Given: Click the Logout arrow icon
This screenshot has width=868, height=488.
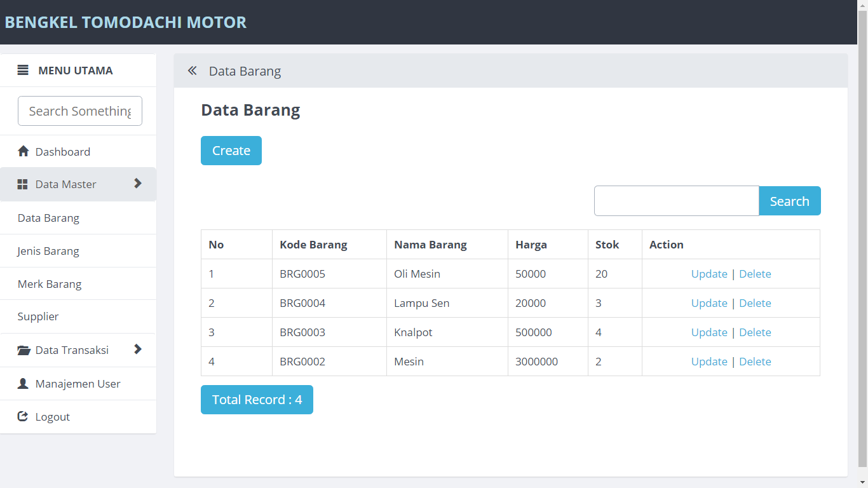Looking at the screenshot, I should (24, 417).
